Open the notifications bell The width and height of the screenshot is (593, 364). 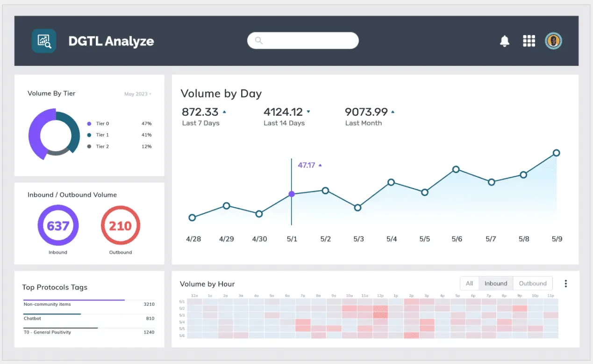point(505,41)
